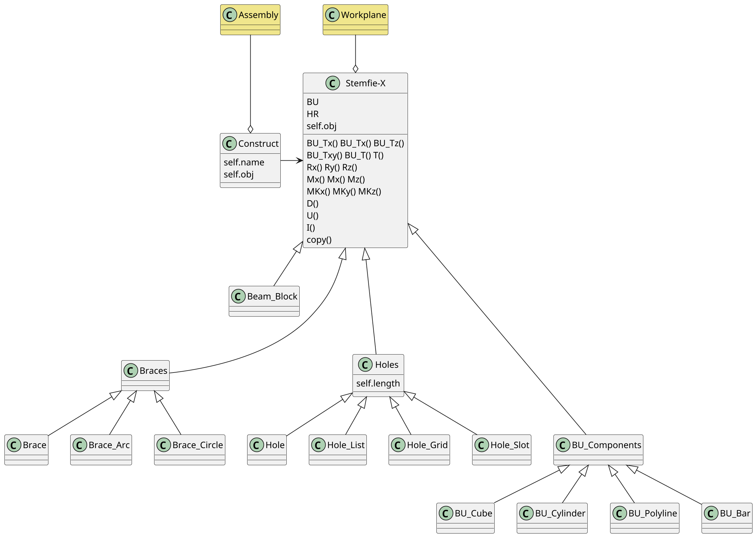756x537 pixels.
Task: Click the Workplane class circle icon
Action: (332, 15)
